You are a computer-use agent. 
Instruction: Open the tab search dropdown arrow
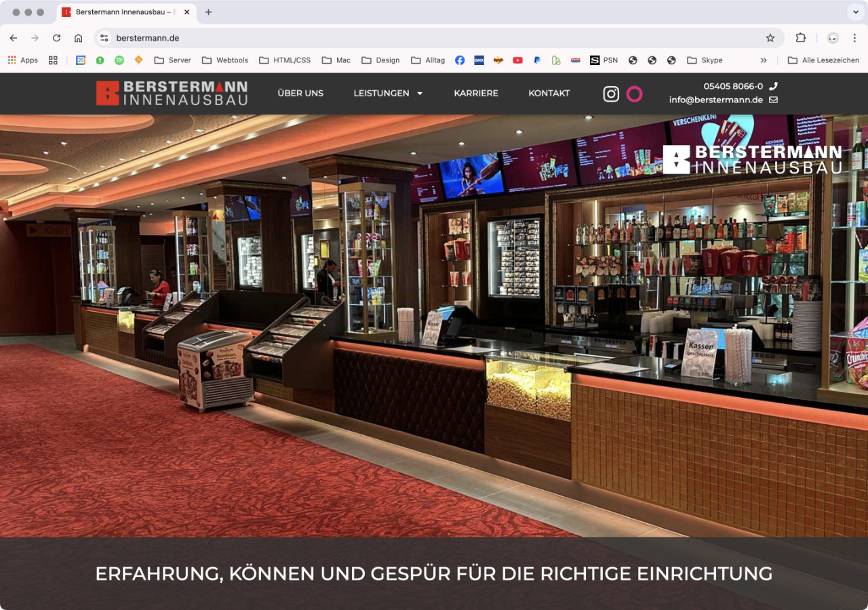[856, 12]
